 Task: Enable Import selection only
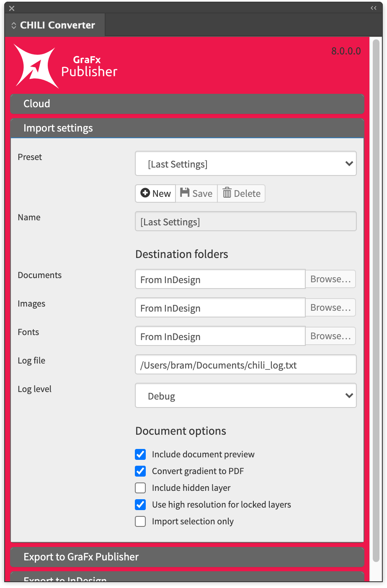point(140,521)
